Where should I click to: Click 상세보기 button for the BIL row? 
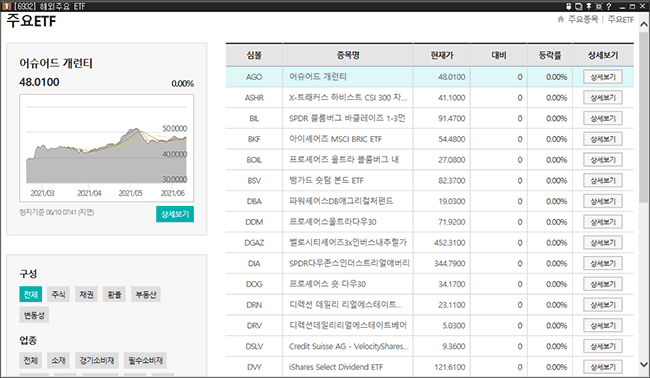point(603,119)
